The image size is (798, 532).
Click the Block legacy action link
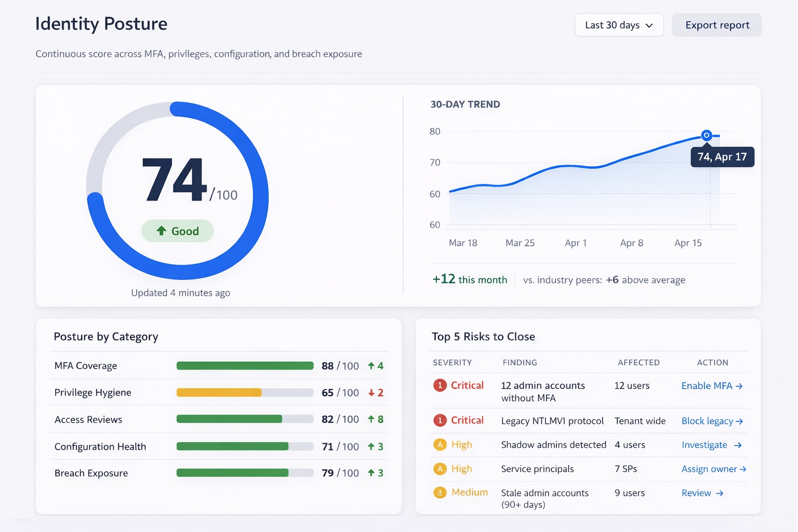tap(712, 421)
